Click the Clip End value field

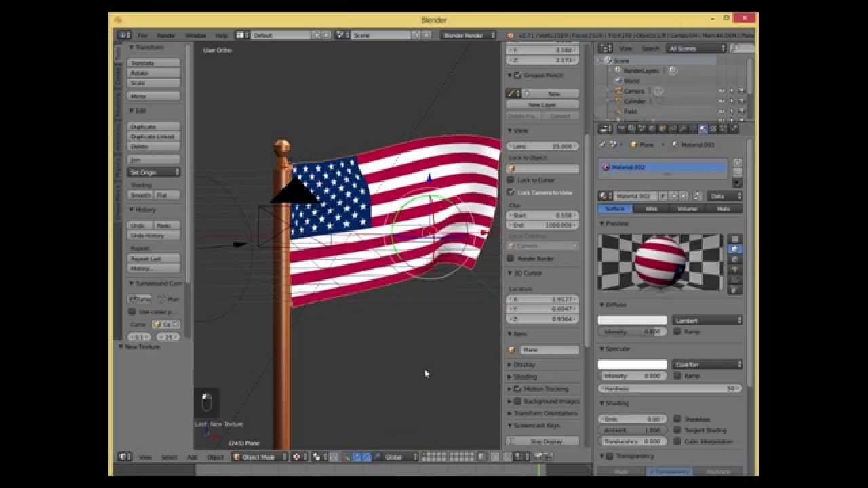tap(543, 225)
